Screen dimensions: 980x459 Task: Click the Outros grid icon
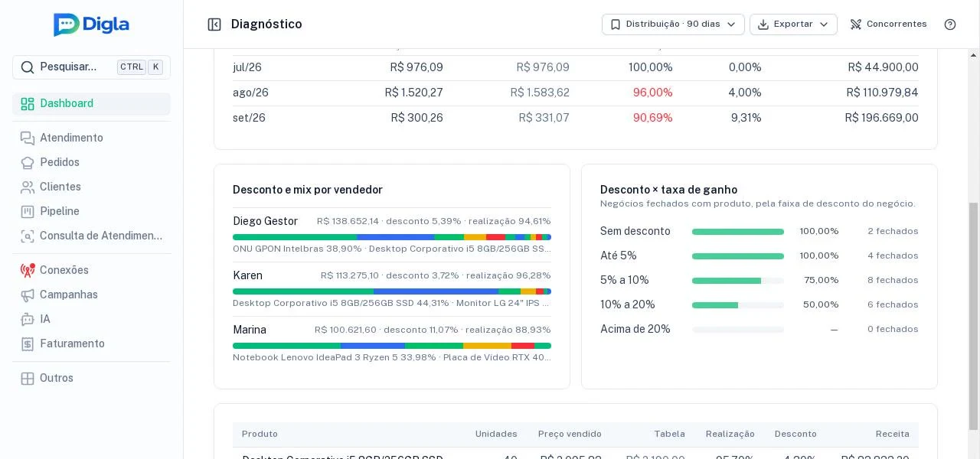point(28,379)
